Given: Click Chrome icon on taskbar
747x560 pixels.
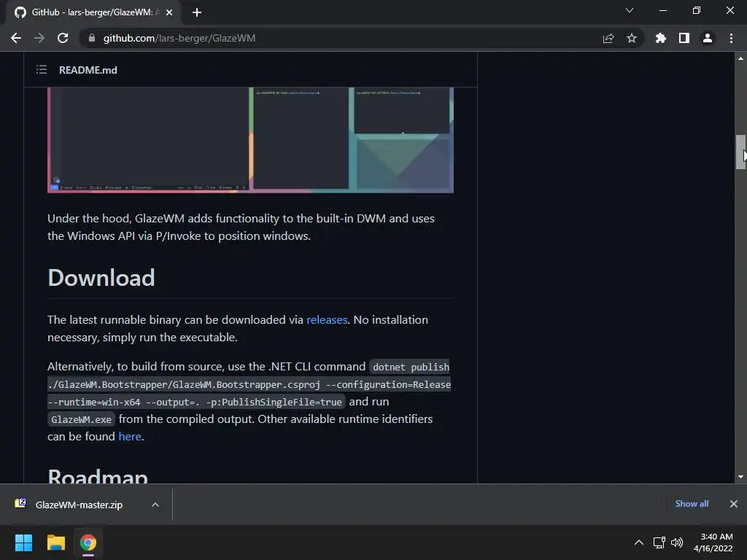Looking at the screenshot, I should pyautogui.click(x=88, y=542).
